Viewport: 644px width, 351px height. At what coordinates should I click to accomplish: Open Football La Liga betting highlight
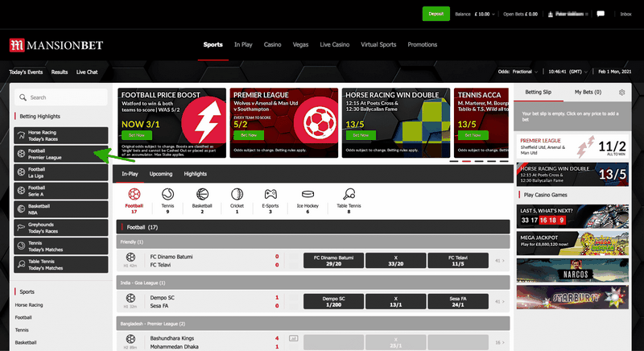pyautogui.click(x=61, y=173)
